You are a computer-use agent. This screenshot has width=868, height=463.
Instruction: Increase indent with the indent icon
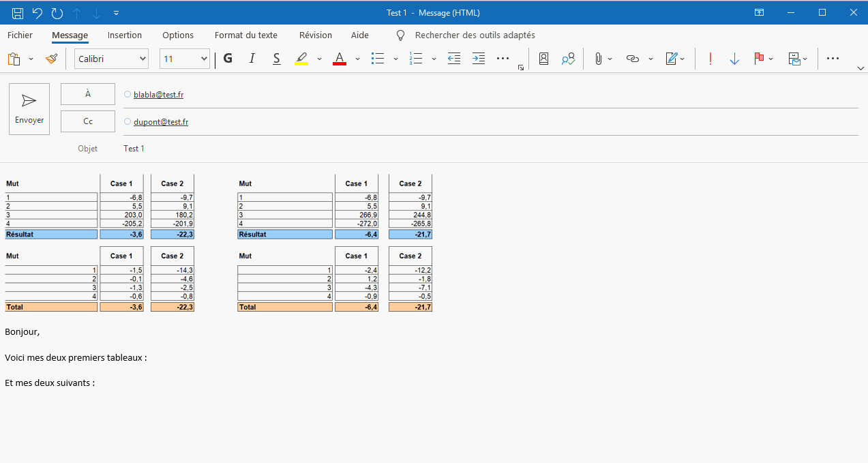(x=479, y=59)
